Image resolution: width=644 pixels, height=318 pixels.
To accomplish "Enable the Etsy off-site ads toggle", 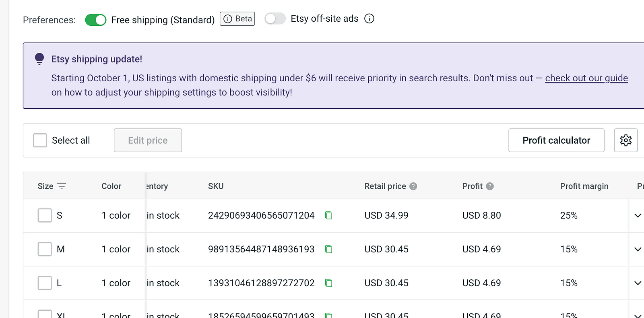I will 275,19.
